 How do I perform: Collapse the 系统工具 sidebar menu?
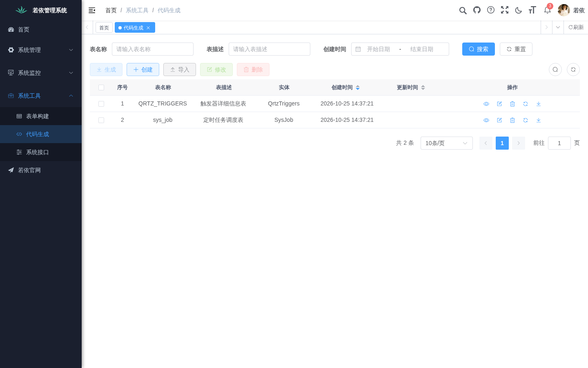(41, 96)
